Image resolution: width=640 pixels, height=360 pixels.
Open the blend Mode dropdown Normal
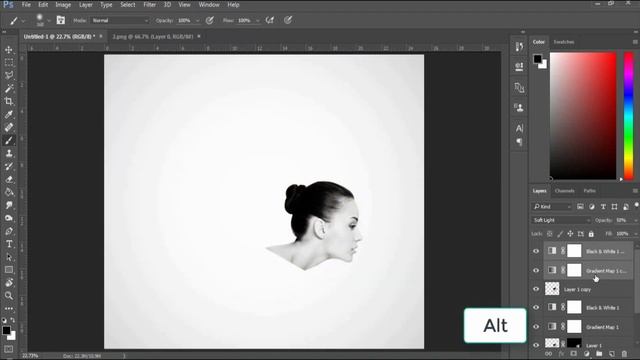[x=120, y=20]
